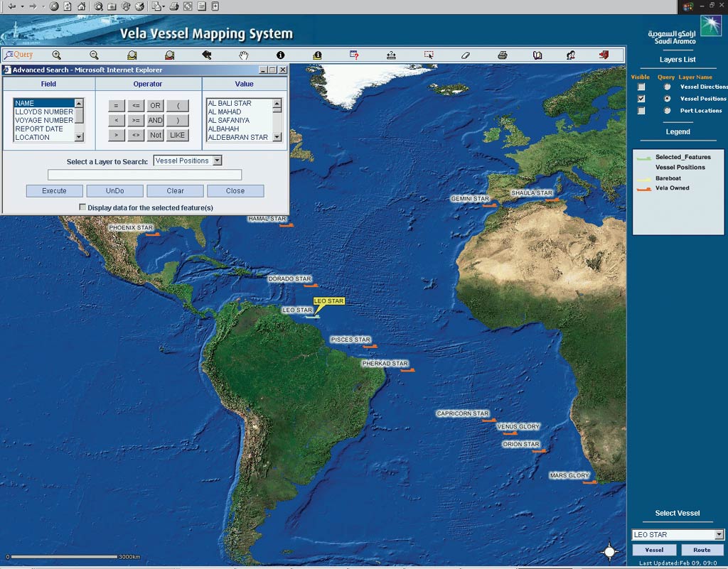Click the equals operator button
Image resolution: width=728 pixels, height=569 pixels.
(x=116, y=106)
